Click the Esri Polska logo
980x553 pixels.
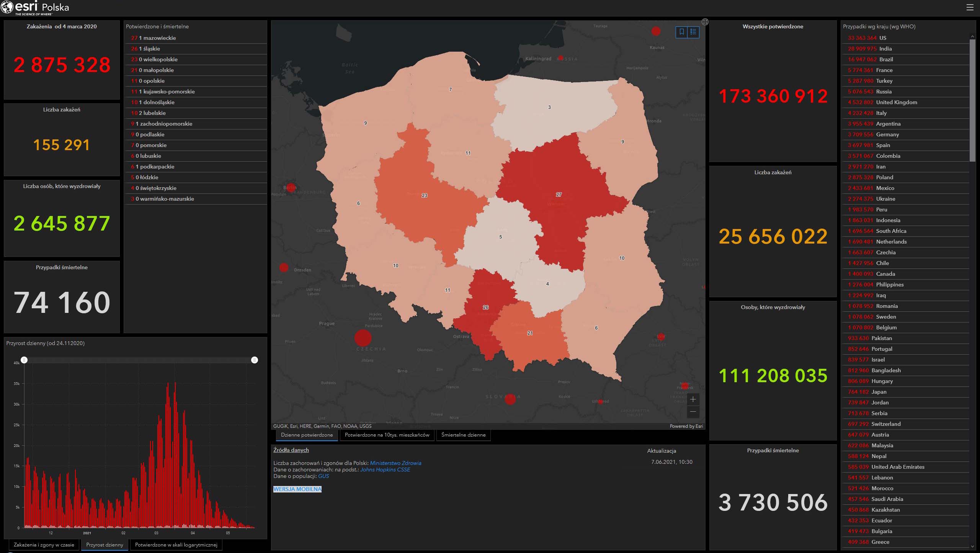[35, 8]
